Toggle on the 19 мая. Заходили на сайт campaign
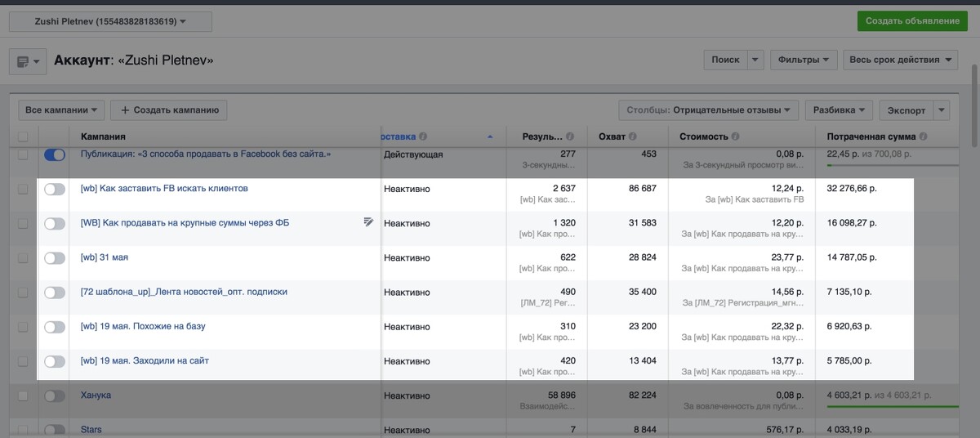Image resolution: width=980 pixels, height=438 pixels. [x=55, y=361]
